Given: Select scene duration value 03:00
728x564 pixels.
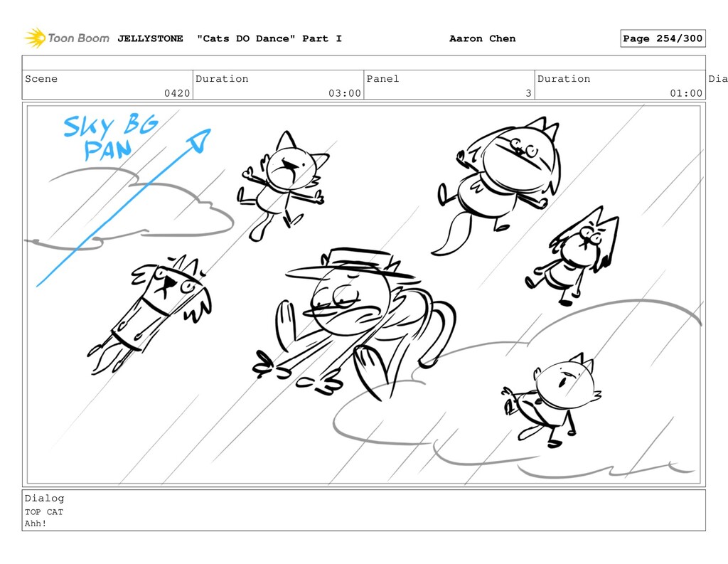Looking at the screenshot, I should (x=345, y=93).
